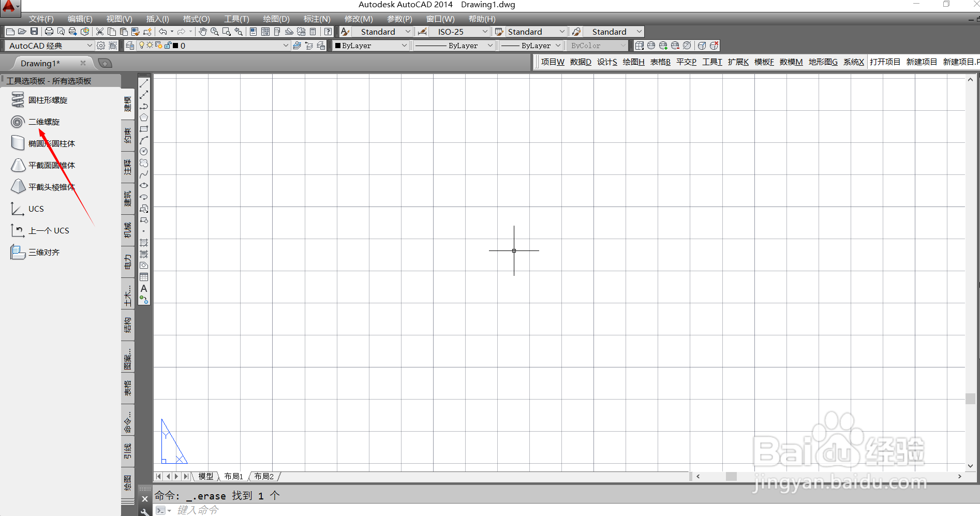Open the Help question mark icon
This screenshot has width=980, height=516.
328,32
